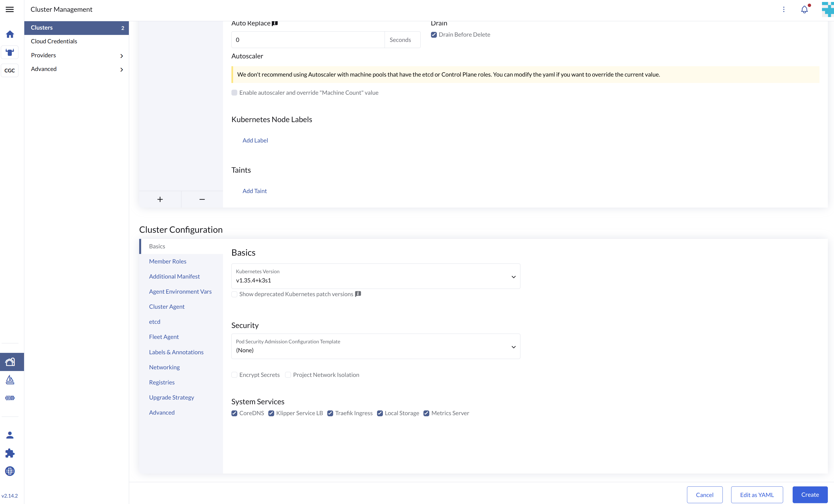Viewport: 834px width, 504px height.
Task: Cancel cluster creation
Action: click(705, 495)
